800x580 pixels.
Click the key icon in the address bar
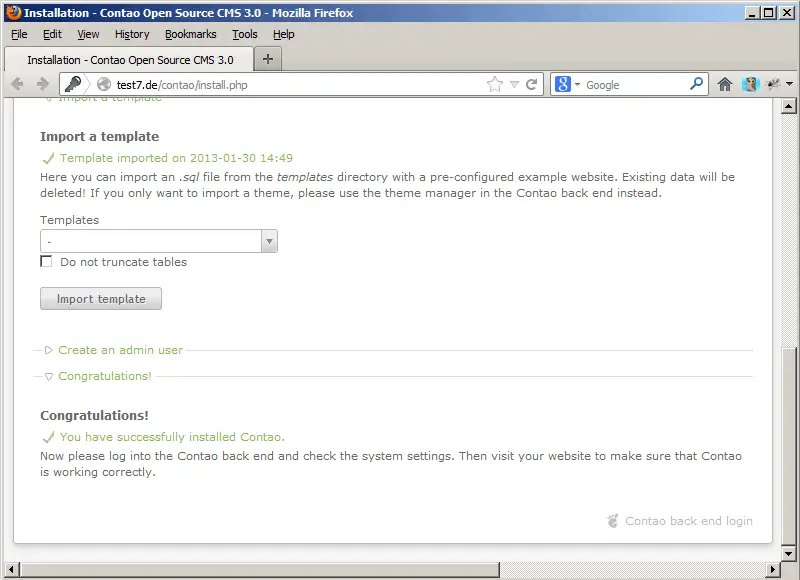point(73,84)
